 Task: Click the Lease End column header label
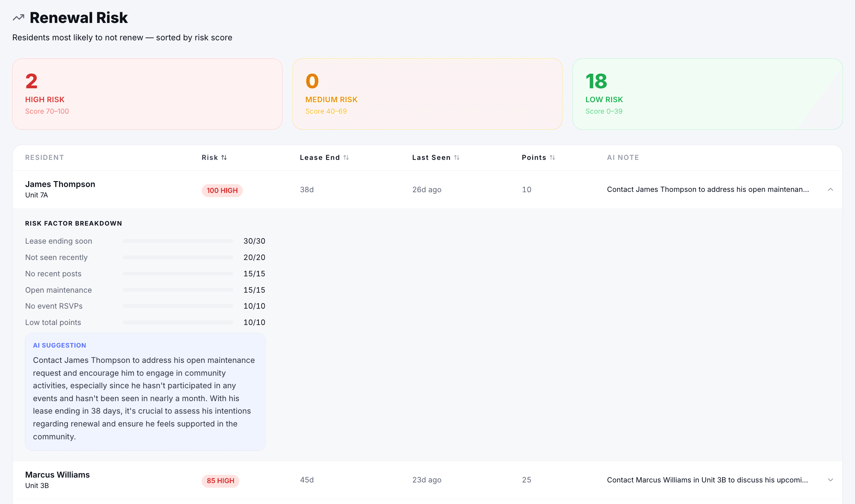click(320, 157)
